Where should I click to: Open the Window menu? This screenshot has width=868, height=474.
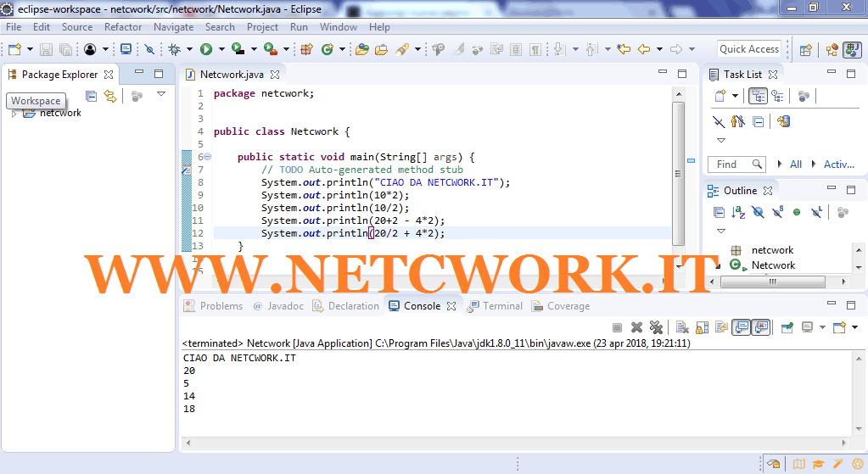[x=339, y=27]
